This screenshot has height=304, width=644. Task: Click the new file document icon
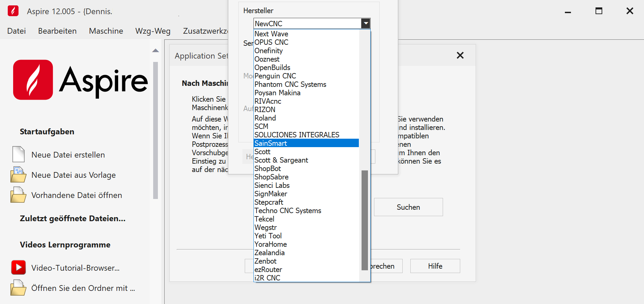tap(18, 154)
